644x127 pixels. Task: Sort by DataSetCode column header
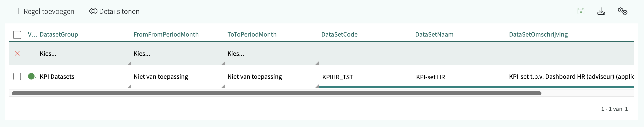click(339, 34)
